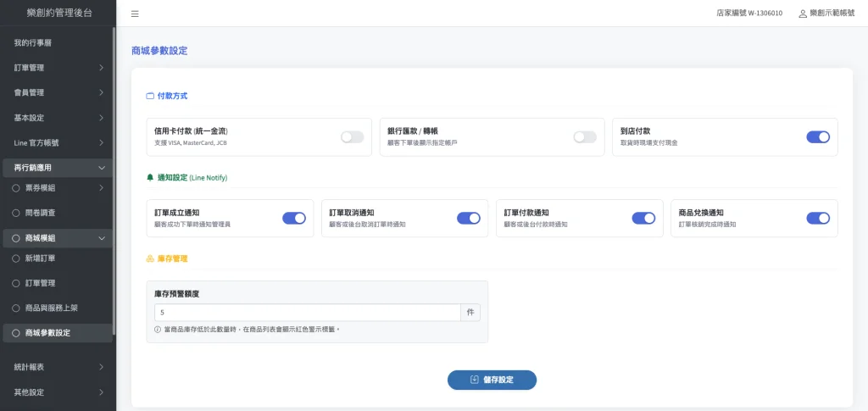This screenshot has width=868, height=411.
Task: Click the circle icon beside 商品與服務上架
Action: coord(15,308)
